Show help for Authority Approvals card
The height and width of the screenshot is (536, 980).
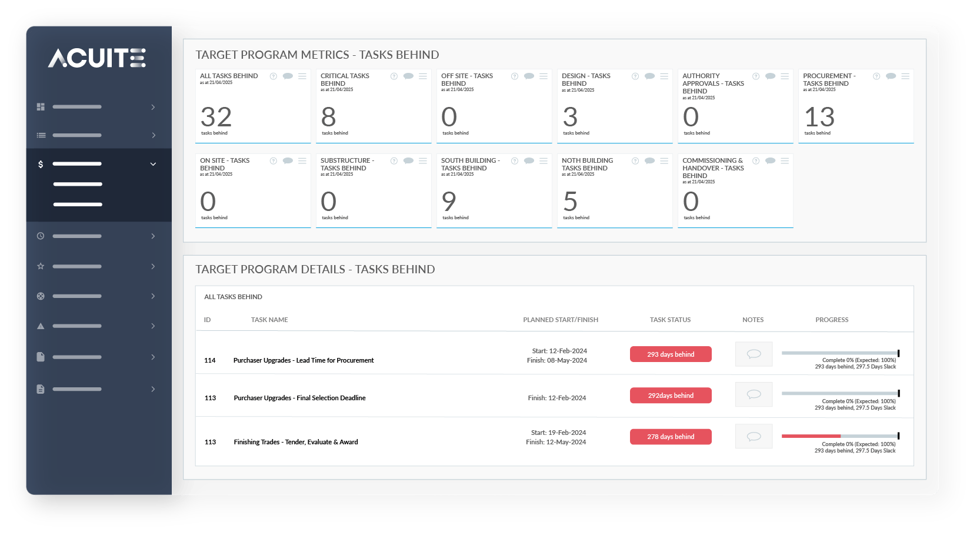click(756, 76)
